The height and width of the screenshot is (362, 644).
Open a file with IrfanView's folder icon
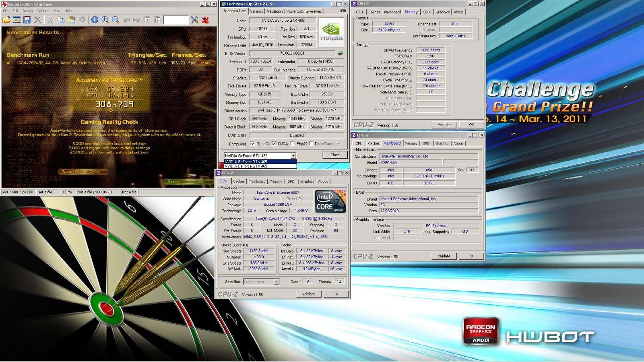(x=6, y=20)
